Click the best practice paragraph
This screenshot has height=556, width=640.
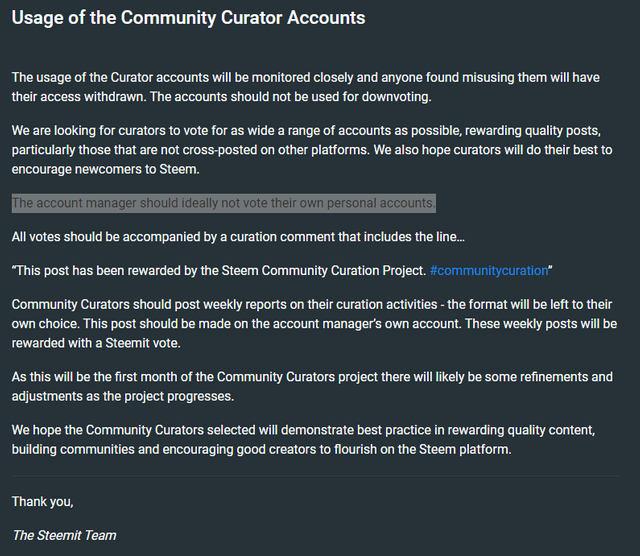click(303, 440)
